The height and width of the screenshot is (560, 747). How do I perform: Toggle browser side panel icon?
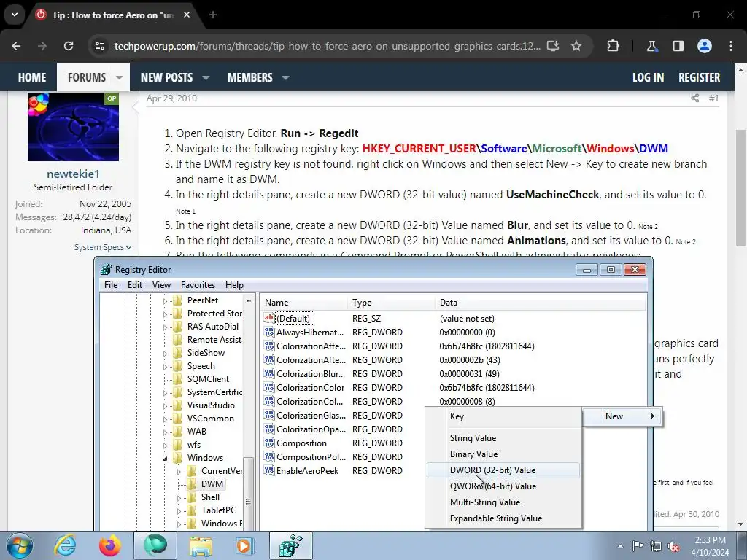tap(678, 46)
